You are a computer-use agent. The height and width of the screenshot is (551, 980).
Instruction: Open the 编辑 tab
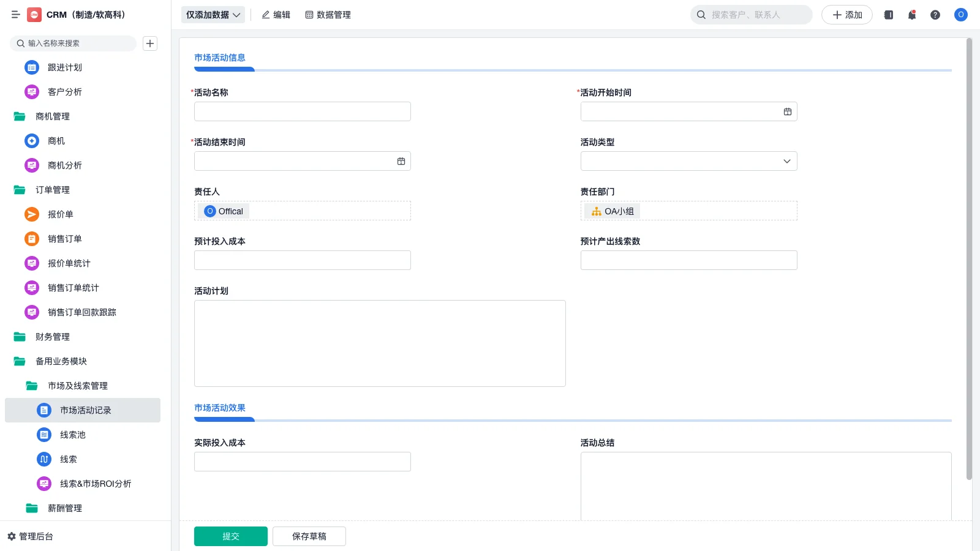(x=276, y=15)
